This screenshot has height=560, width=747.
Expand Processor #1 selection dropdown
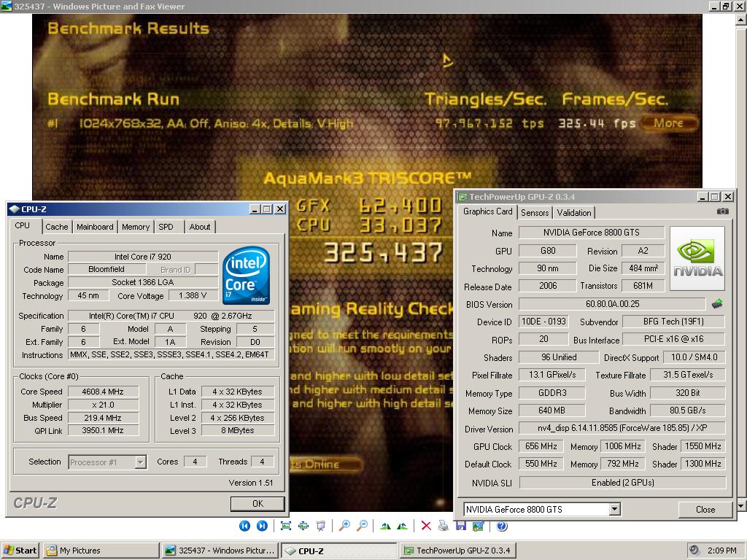[x=141, y=462]
